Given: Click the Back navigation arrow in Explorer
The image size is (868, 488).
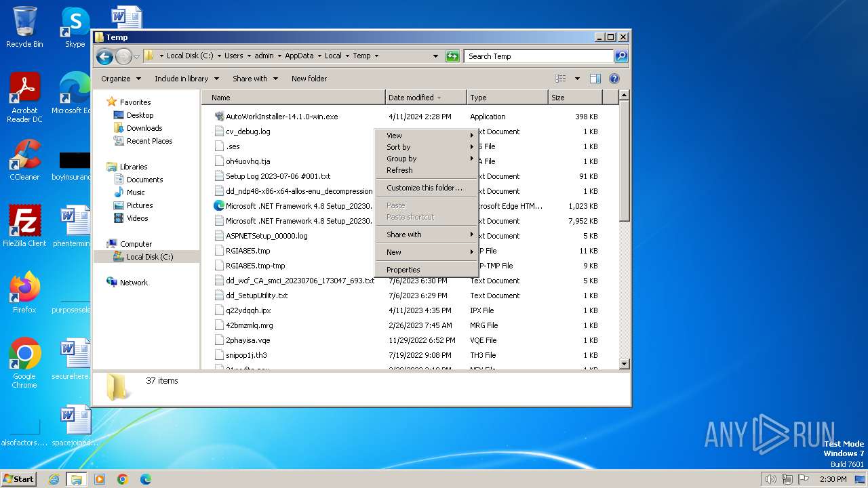Looking at the screenshot, I should point(104,56).
